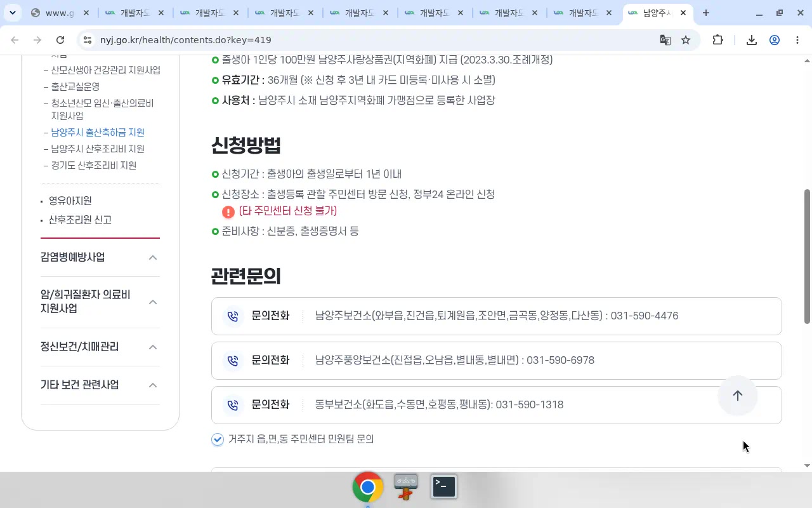Open the Downloads icon in toolbar
This screenshot has width=812, height=508.
[752, 40]
